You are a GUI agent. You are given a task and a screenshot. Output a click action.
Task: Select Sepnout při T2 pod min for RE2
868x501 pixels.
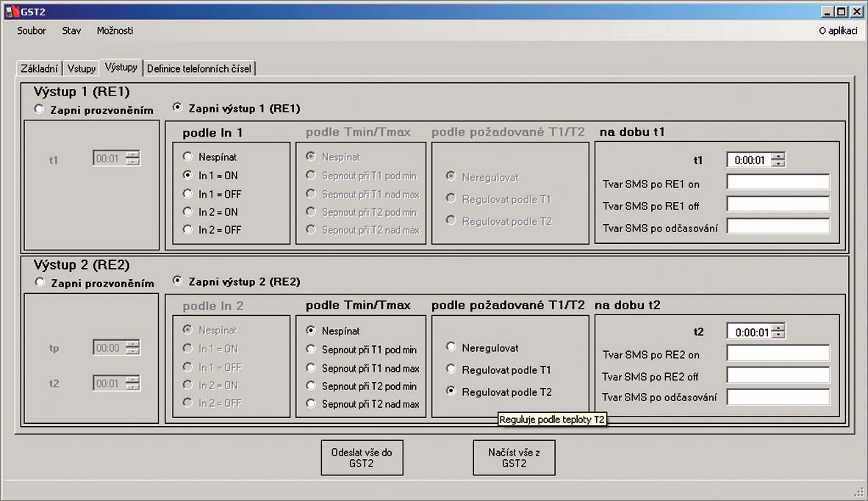[362, 386]
